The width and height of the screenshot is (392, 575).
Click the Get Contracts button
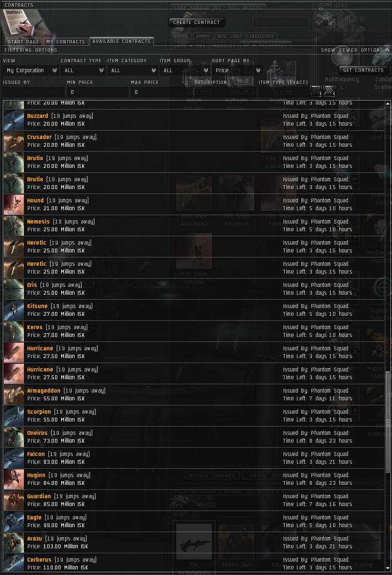[364, 70]
